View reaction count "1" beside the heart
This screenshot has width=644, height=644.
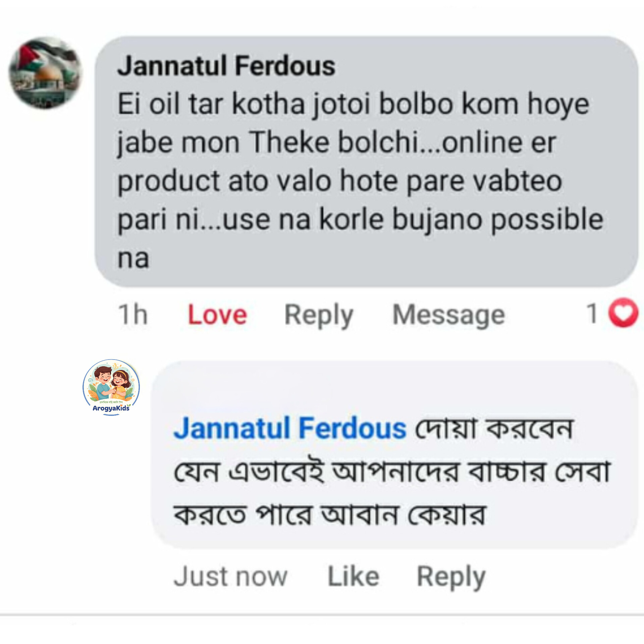pos(592,313)
